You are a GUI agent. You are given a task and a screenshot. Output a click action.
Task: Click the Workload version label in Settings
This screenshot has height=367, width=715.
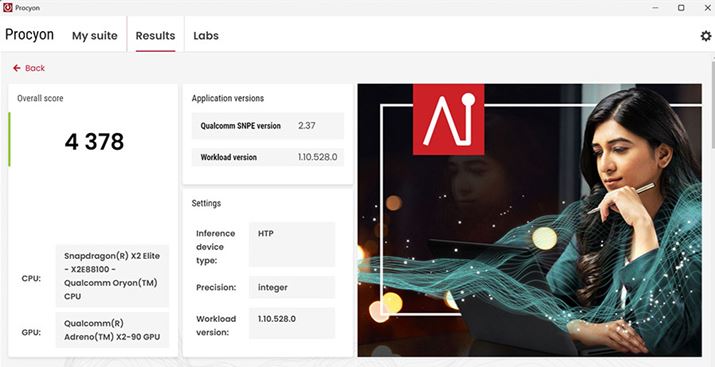coord(216,326)
